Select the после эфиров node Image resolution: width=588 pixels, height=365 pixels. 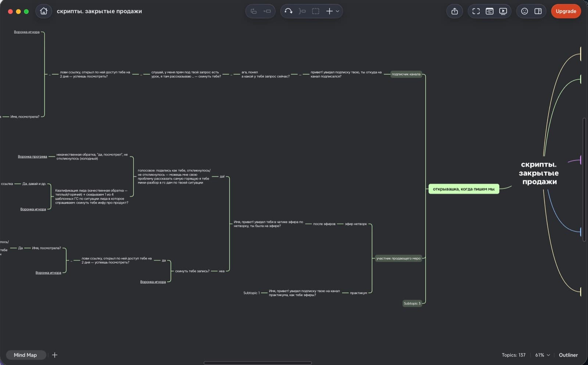click(324, 224)
